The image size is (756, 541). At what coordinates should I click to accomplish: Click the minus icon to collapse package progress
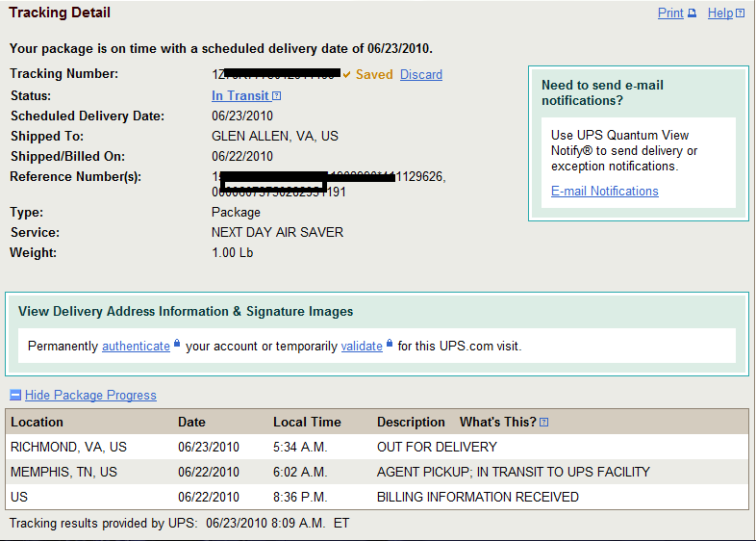pyautogui.click(x=15, y=395)
